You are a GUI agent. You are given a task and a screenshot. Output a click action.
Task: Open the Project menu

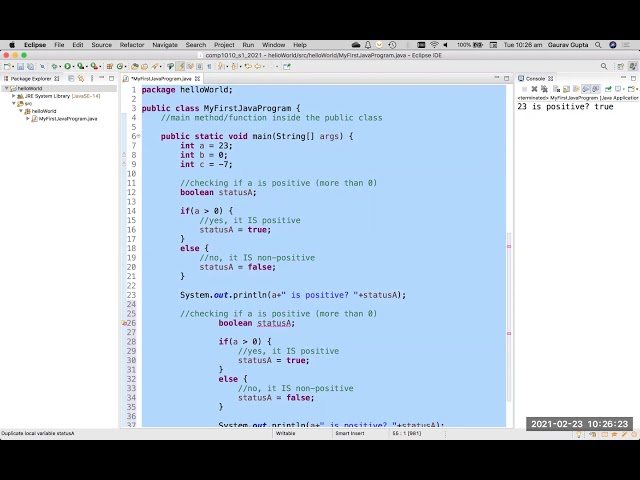[x=224, y=45]
